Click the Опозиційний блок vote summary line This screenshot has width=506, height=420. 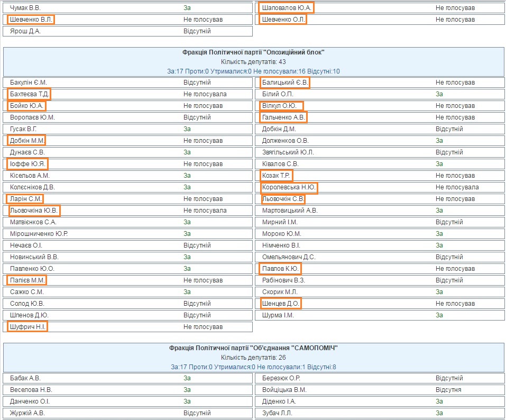[253, 71]
